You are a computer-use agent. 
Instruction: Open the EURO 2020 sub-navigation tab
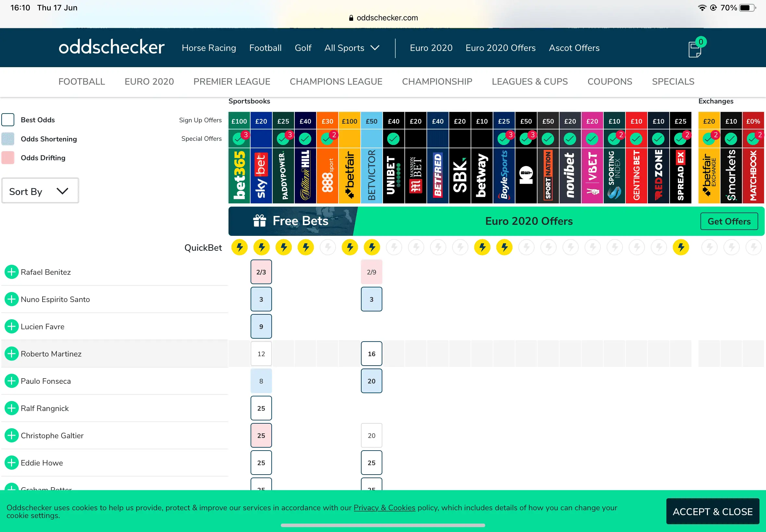(x=149, y=82)
